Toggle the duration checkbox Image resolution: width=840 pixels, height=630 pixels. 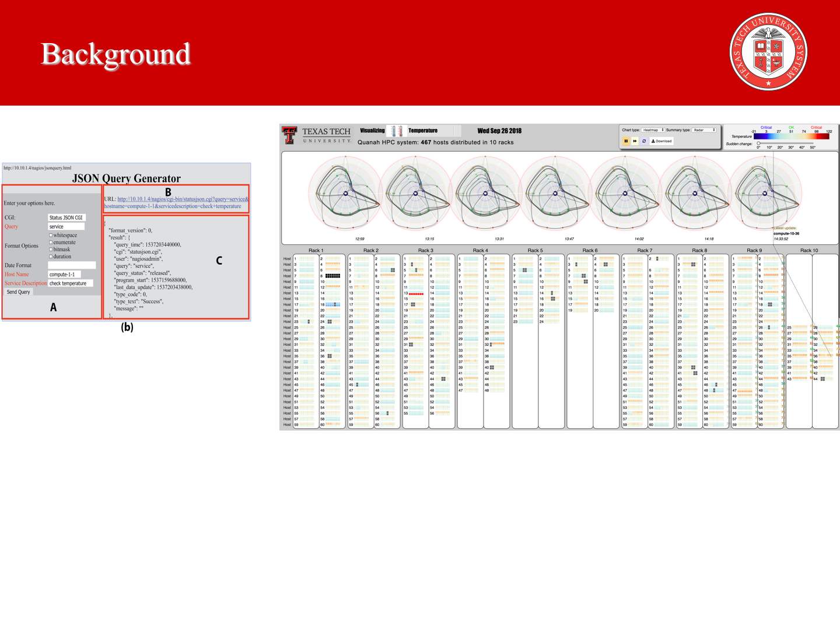(x=51, y=256)
